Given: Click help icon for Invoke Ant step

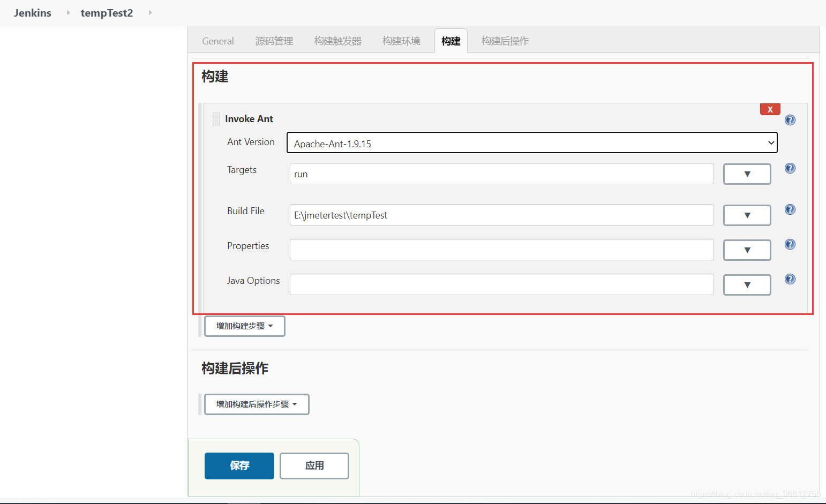Looking at the screenshot, I should [790, 120].
